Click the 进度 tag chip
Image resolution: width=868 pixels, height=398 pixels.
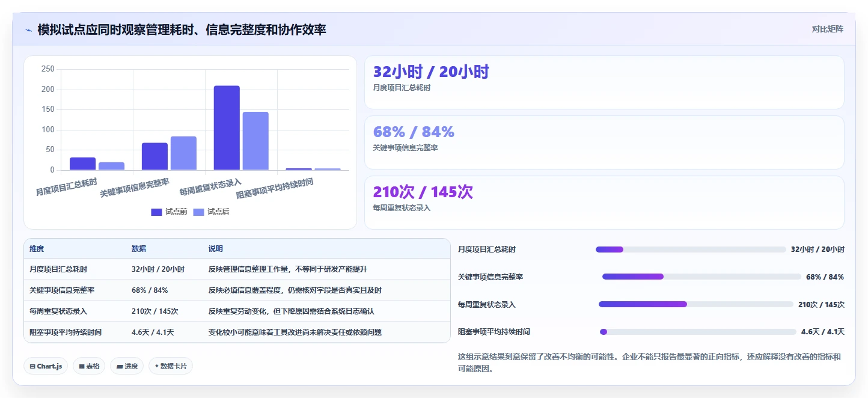[127, 366]
